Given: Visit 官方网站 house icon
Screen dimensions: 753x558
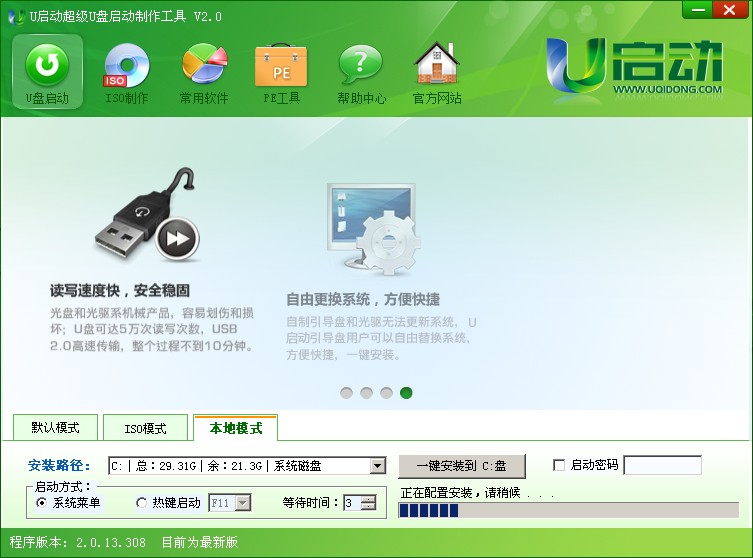Looking at the screenshot, I should point(437,66).
